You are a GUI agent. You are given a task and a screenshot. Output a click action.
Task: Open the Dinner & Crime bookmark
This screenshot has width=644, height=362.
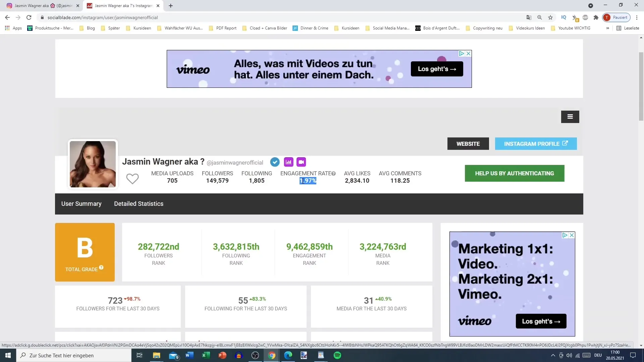coord(311,28)
